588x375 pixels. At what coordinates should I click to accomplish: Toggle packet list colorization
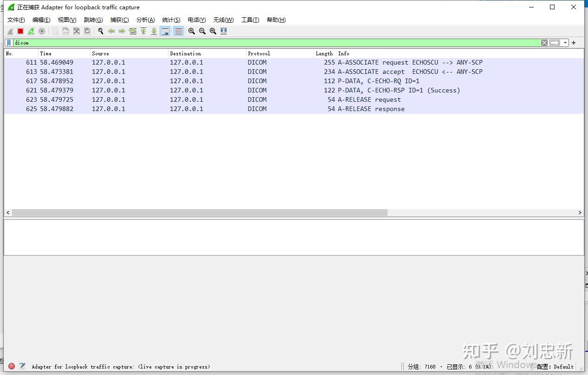tap(178, 31)
